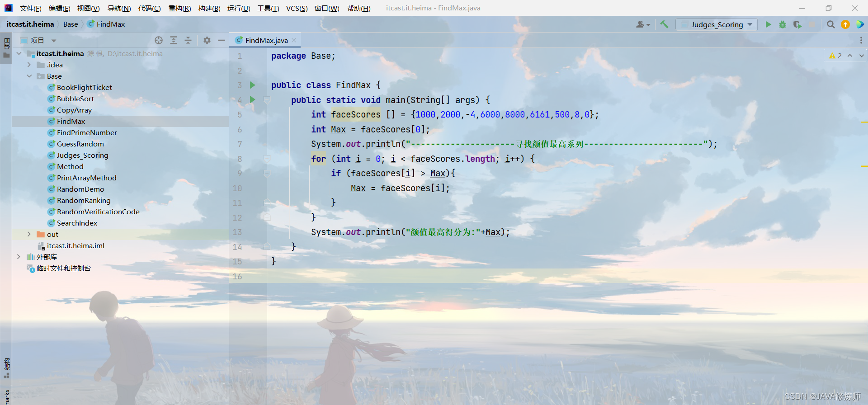Open the colorful JetBrains Toolbox icon

(x=860, y=24)
